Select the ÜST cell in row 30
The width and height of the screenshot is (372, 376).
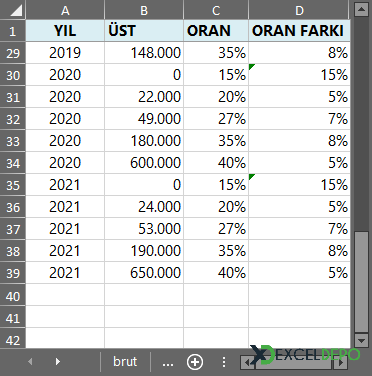click(144, 75)
